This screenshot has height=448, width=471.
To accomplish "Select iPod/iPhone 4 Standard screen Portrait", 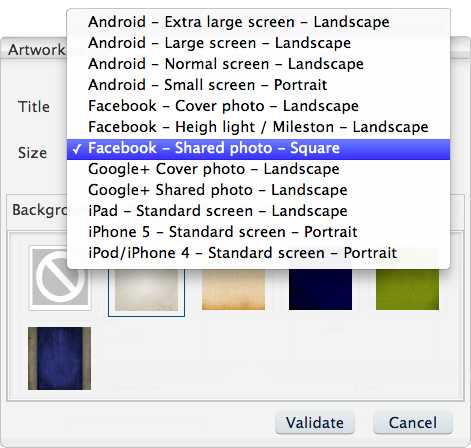I will (x=258, y=253).
